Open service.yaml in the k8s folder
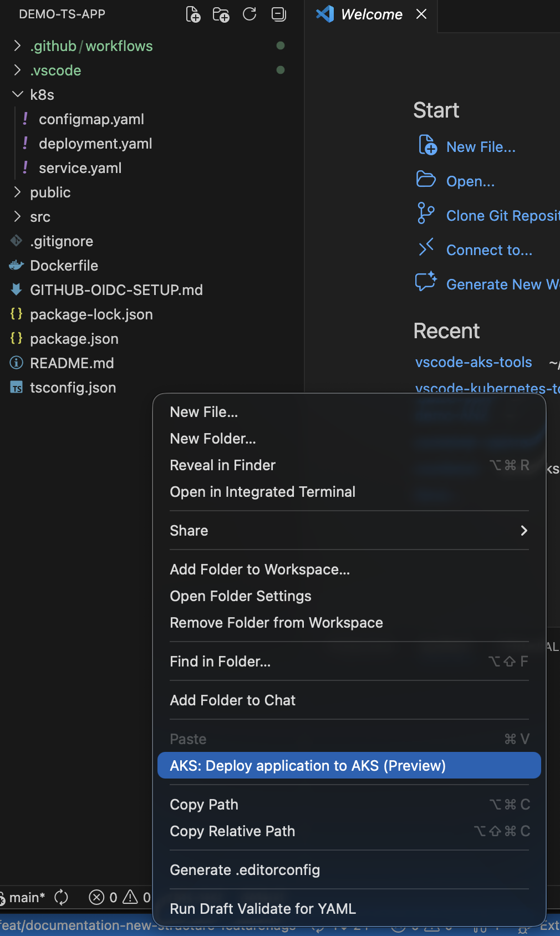Screen dimensions: 560x936 [x=80, y=167]
